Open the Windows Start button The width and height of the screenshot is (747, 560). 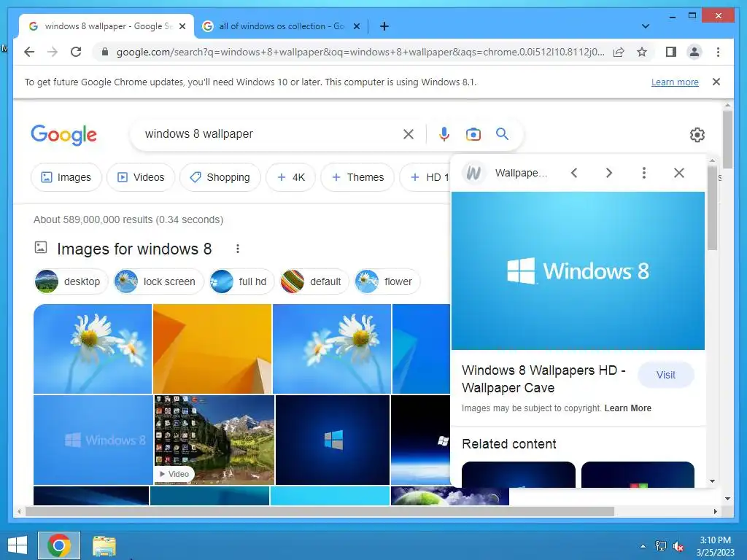tap(18, 545)
